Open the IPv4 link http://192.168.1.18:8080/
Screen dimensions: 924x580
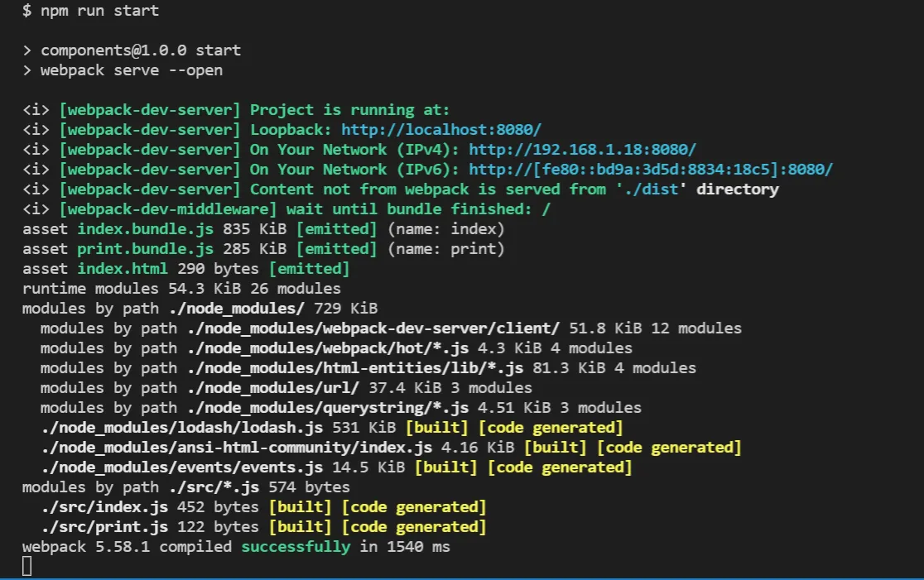tap(582, 150)
